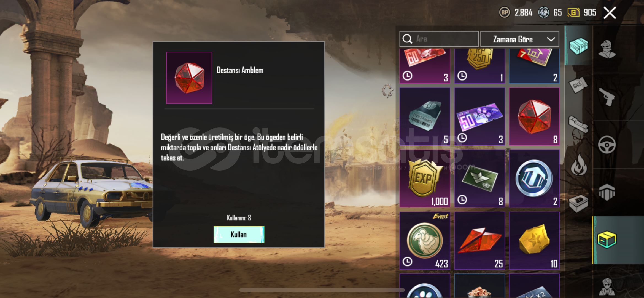
Task: Open the crate box category tab
Action: point(578,46)
